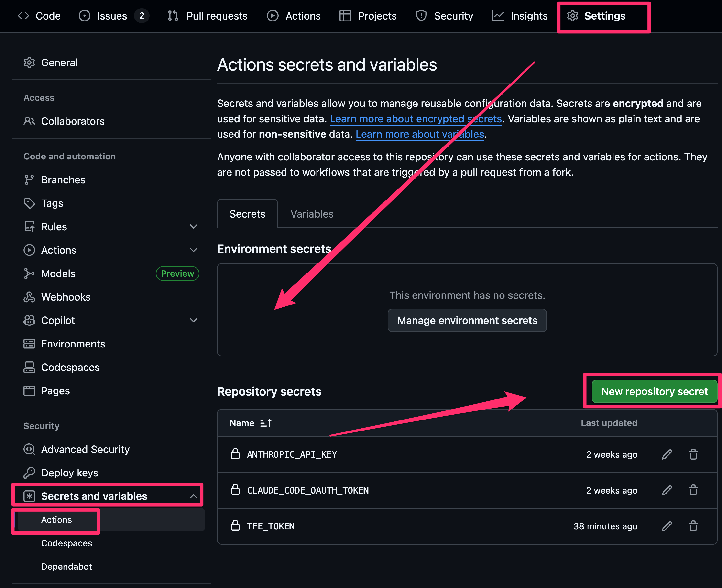Image resolution: width=722 pixels, height=588 pixels.
Task: Open Learn more about encrypted secrets link
Action: pos(416,119)
